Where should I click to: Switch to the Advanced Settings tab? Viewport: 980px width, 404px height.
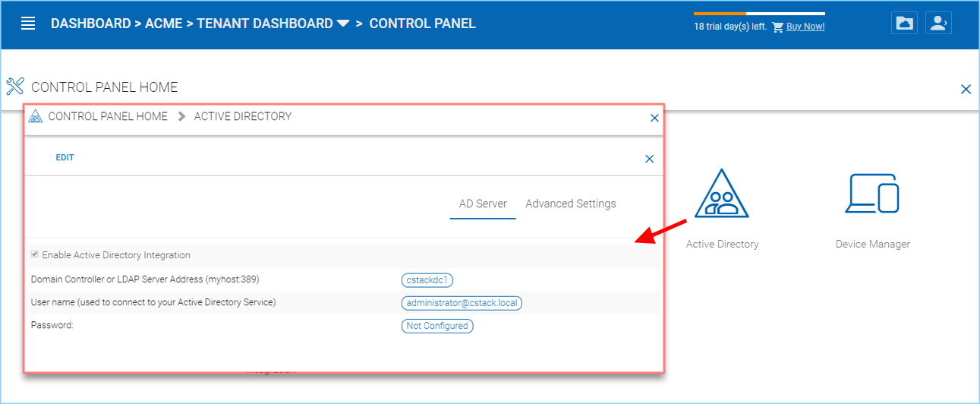(x=571, y=204)
